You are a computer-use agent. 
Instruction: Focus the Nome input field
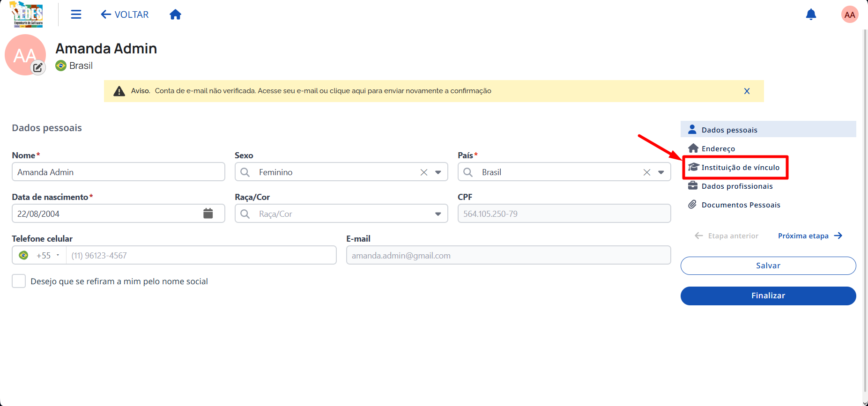[x=119, y=172]
